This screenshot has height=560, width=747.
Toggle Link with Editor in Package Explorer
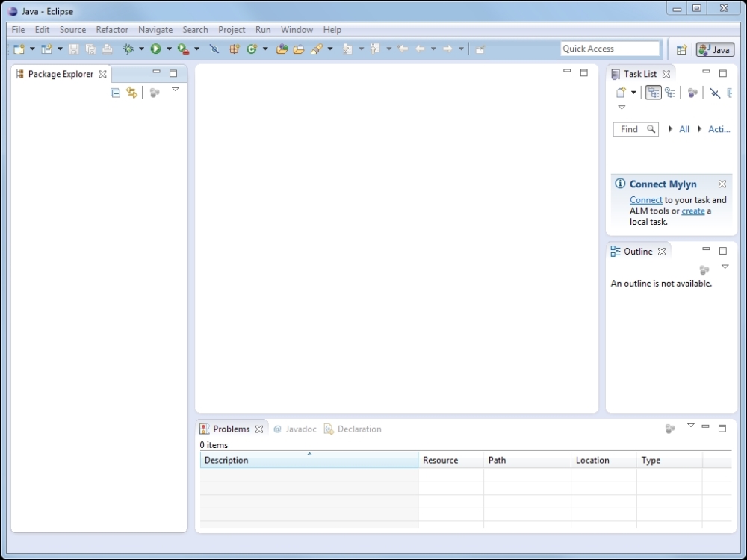click(x=131, y=93)
